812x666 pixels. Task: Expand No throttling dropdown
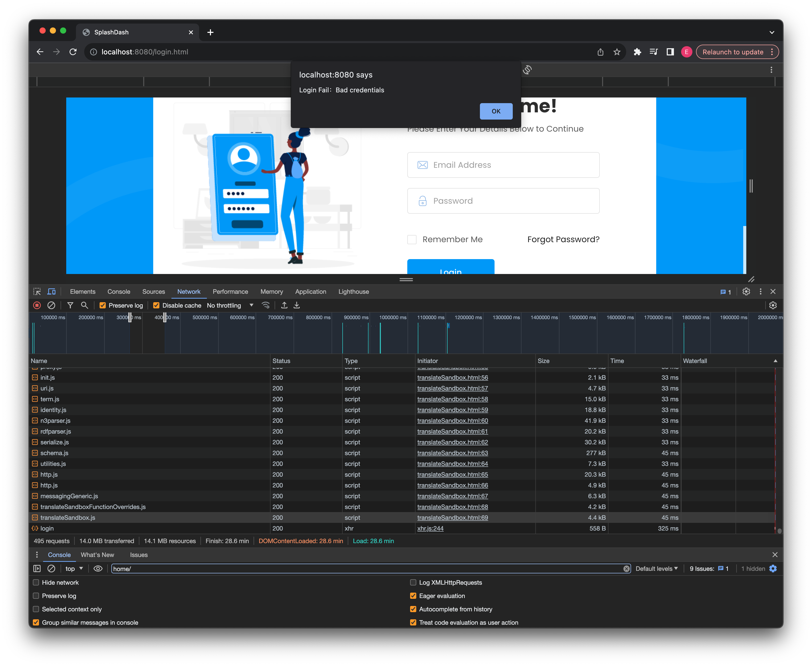[230, 305]
